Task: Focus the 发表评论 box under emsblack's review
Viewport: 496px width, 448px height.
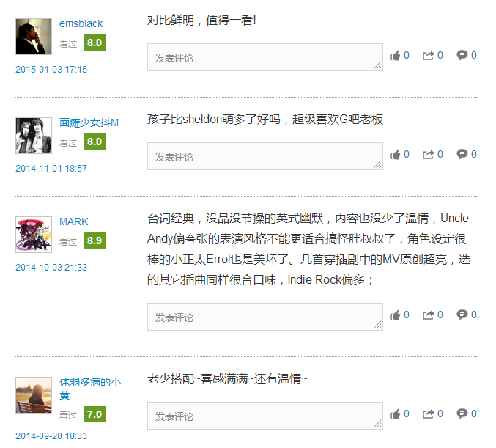Action: click(x=265, y=57)
